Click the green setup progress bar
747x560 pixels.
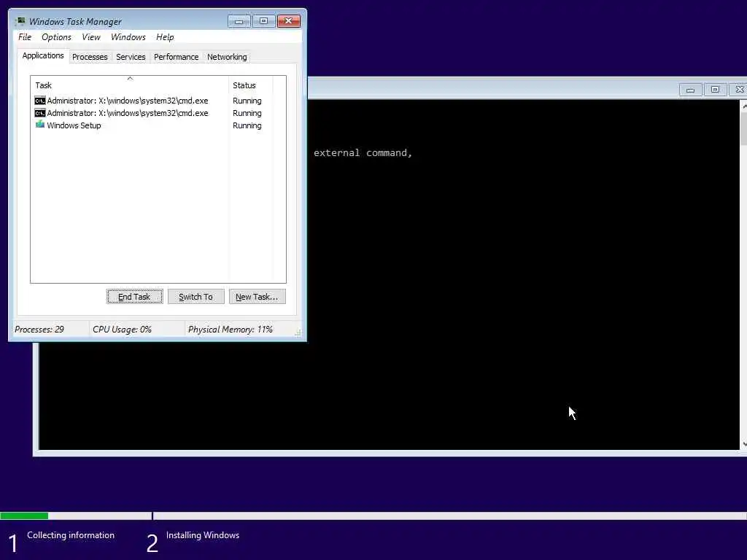tap(24, 516)
